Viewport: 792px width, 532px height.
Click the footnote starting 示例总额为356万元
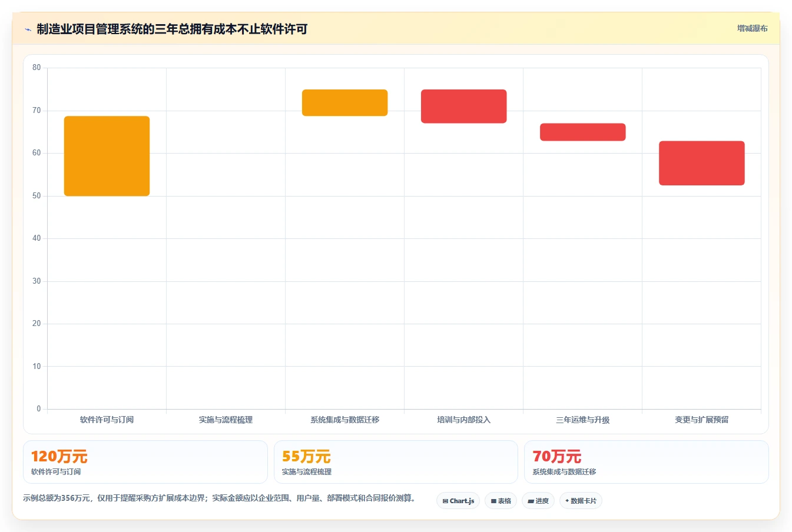[221, 498]
